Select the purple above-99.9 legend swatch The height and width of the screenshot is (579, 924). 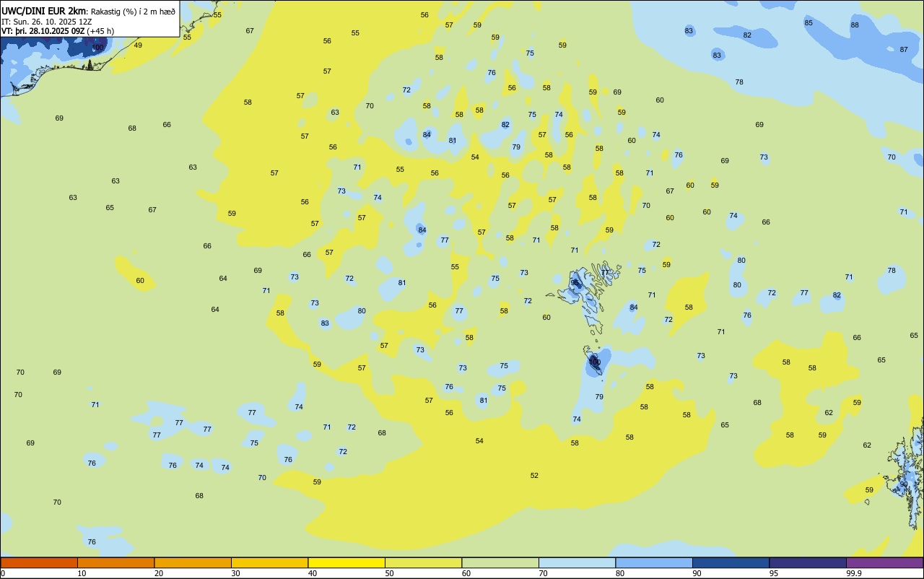[x=884, y=562]
